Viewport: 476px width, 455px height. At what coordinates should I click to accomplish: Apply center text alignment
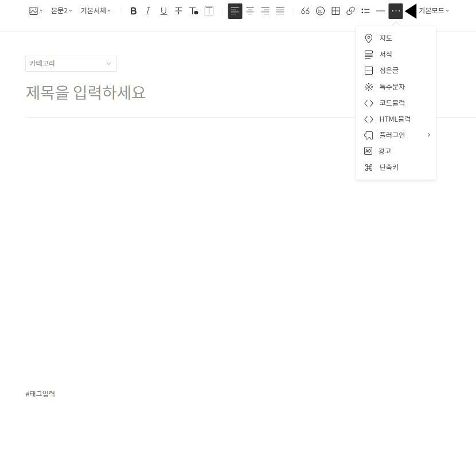pyautogui.click(x=250, y=11)
